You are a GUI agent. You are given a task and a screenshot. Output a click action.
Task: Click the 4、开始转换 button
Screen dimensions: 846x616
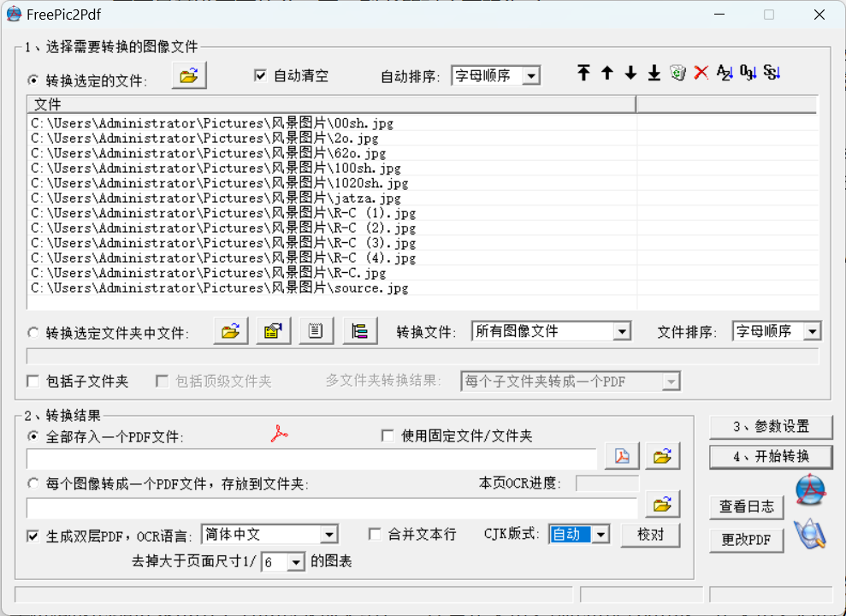770,456
